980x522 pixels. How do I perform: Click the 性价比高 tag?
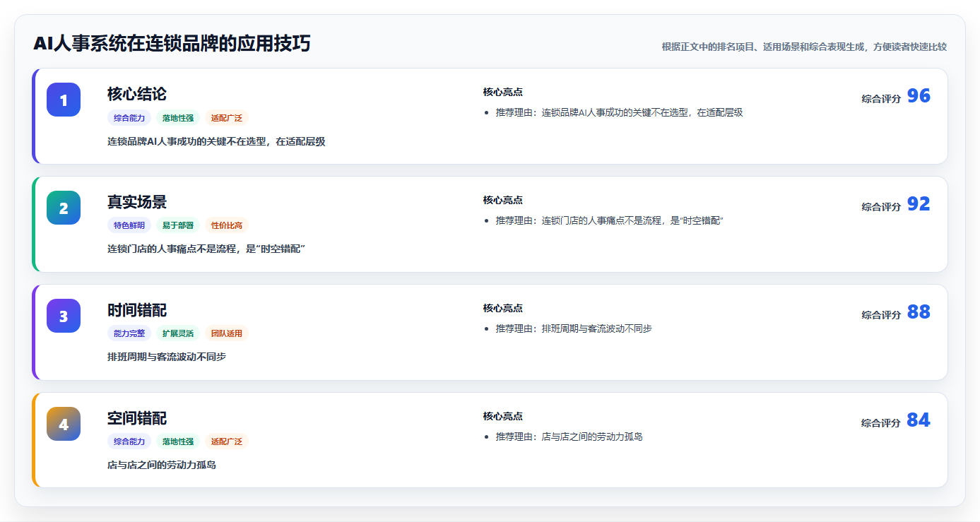(x=227, y=225)
